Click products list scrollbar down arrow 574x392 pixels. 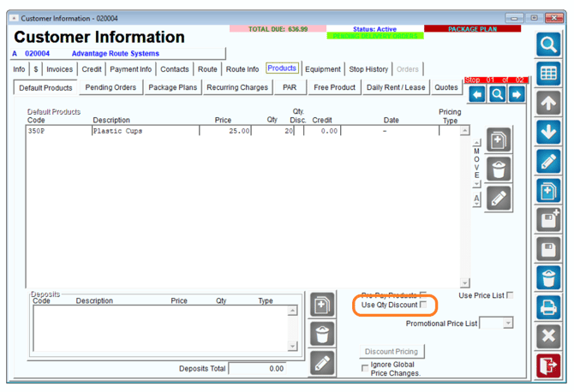point(465,282)
